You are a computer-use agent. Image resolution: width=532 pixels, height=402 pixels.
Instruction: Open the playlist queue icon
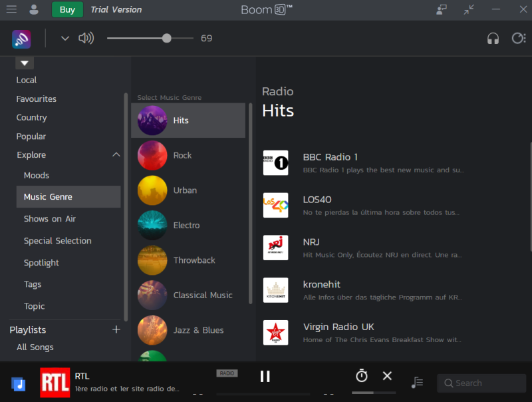pyautogui.click(x=417, y=382)
